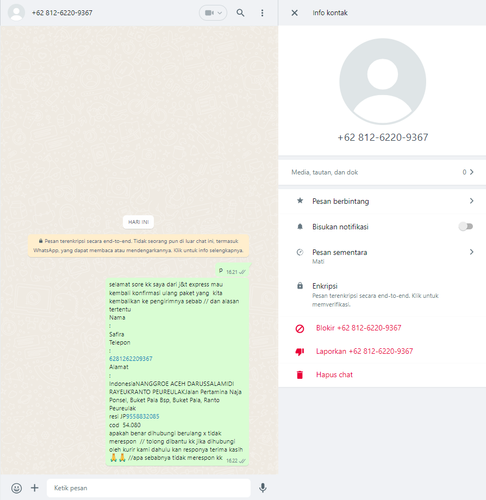Click the end-to-end encryption notice banner

click(138, 246)
